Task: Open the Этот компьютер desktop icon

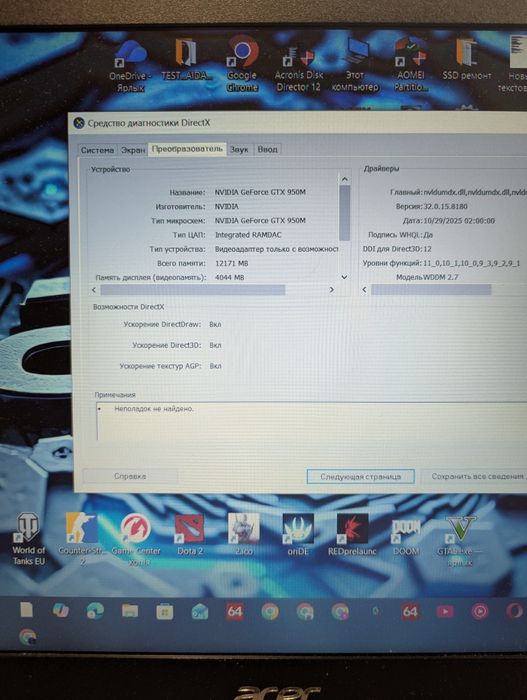Action: [x=356, y=66]
